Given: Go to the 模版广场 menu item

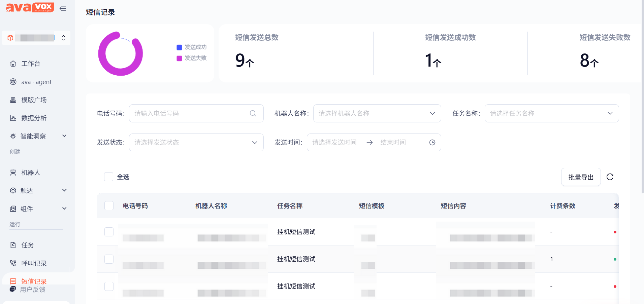Looking at the screenshot, I should point(34,100).
